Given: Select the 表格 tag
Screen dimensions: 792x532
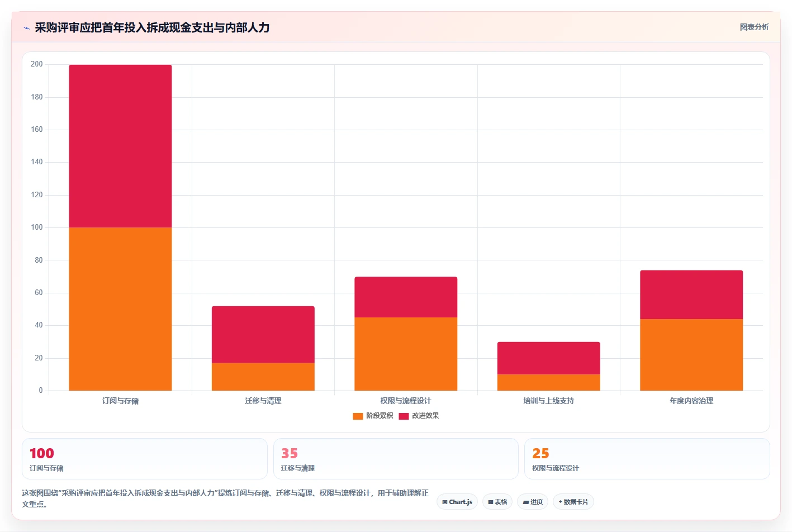Looking at the screenshot, I should (x=497, y=502).
